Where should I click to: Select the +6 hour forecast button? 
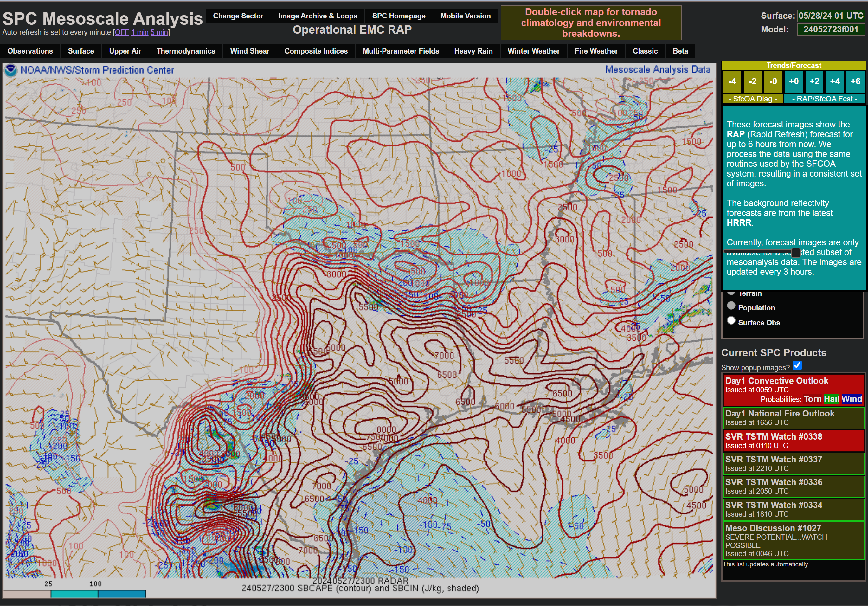(855, 82)
